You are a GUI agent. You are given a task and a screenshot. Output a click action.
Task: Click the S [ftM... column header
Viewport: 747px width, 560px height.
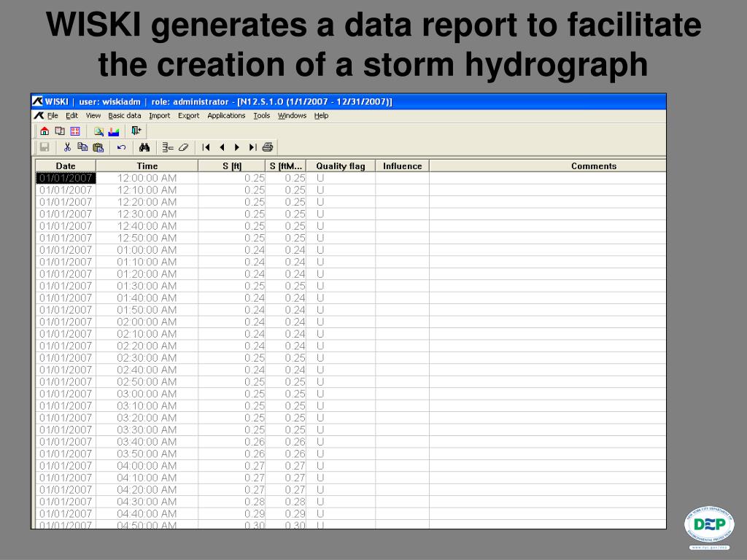coord(285,166)
